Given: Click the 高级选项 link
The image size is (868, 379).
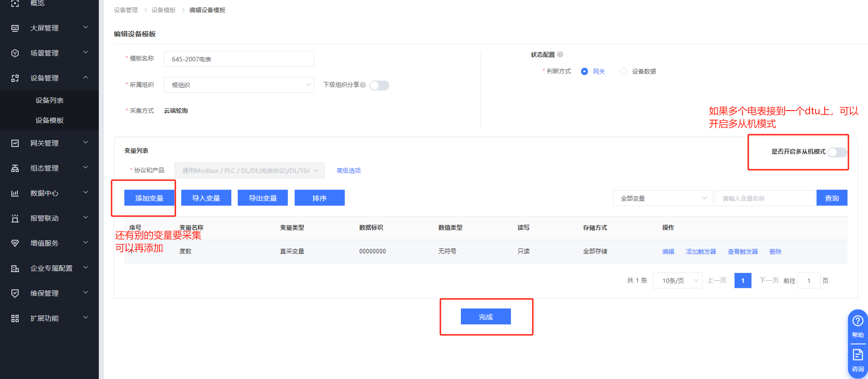Looking at the screenshot, I should click(348, 171).
